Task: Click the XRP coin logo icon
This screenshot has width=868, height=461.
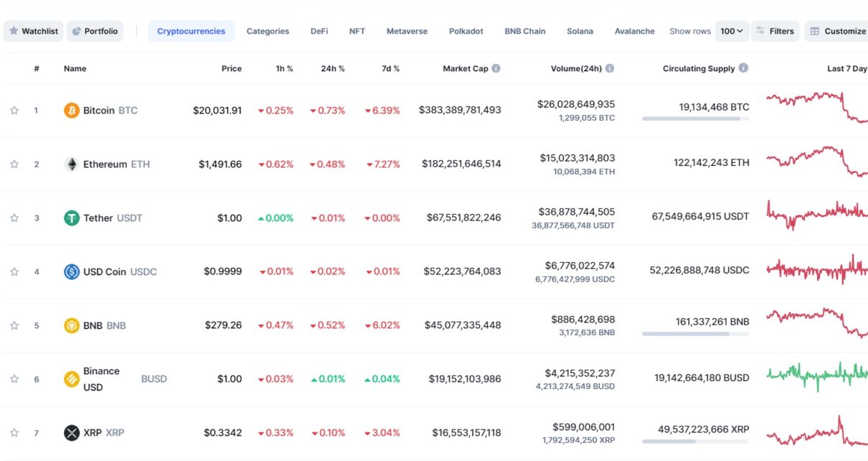Action: click(x=72, y=433)
